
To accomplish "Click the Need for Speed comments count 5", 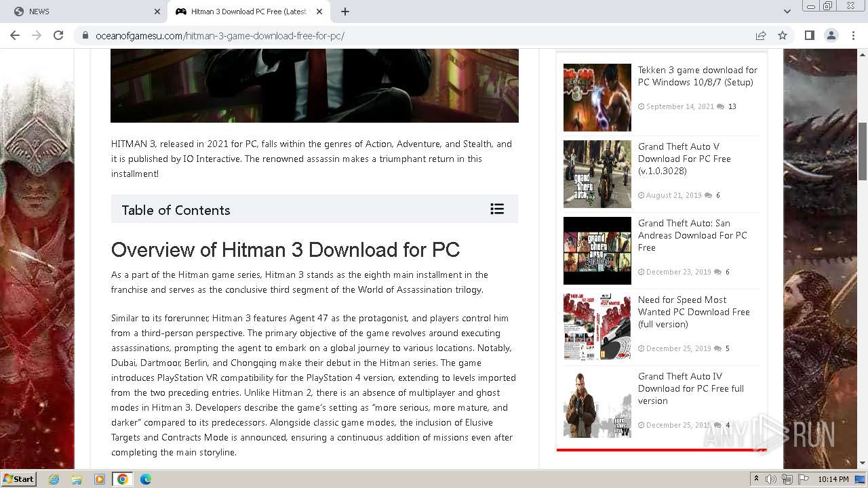I will point(728,348).
